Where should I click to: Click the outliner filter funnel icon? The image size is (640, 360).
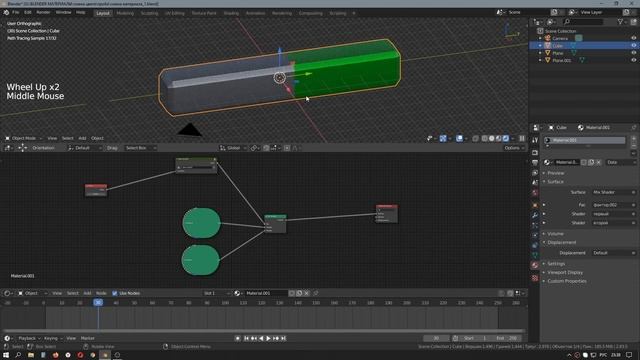click(620, 22)
